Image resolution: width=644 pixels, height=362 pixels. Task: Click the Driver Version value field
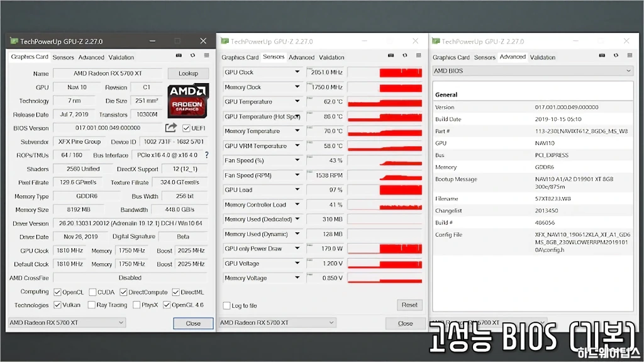pyautogui.click(x=131, y=223)
